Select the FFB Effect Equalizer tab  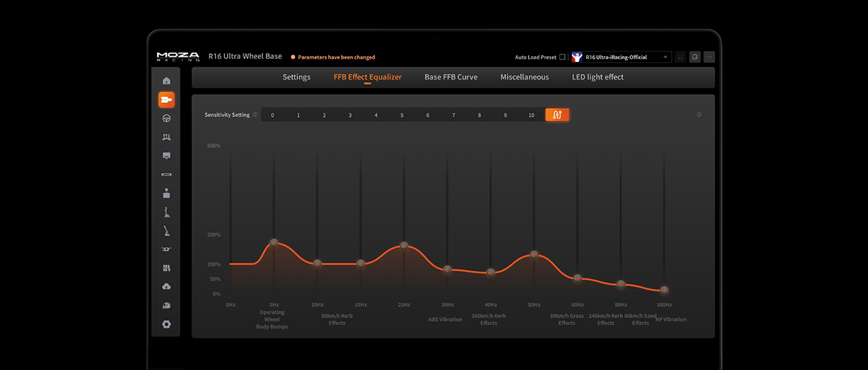368,77
